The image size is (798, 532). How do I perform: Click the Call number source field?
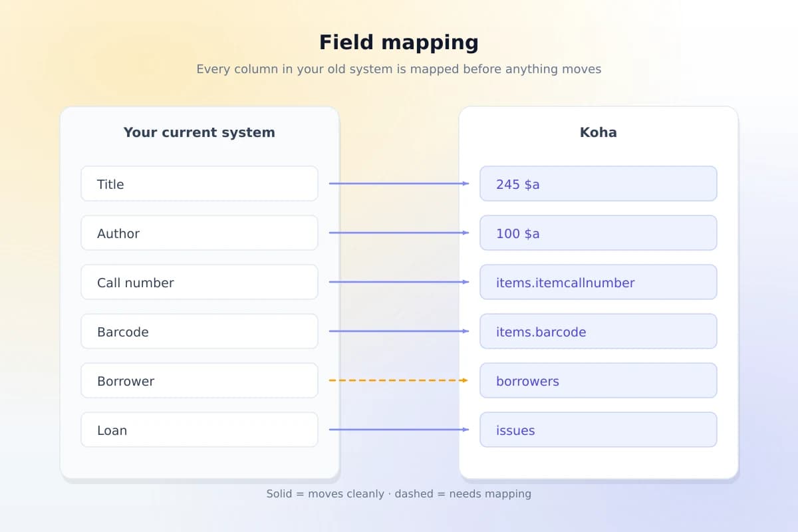pyautogui.click(x=199, y=282)
